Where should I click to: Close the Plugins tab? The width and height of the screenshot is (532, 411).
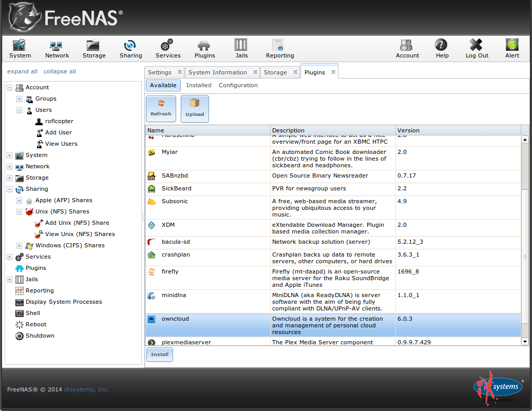point(333,72)
